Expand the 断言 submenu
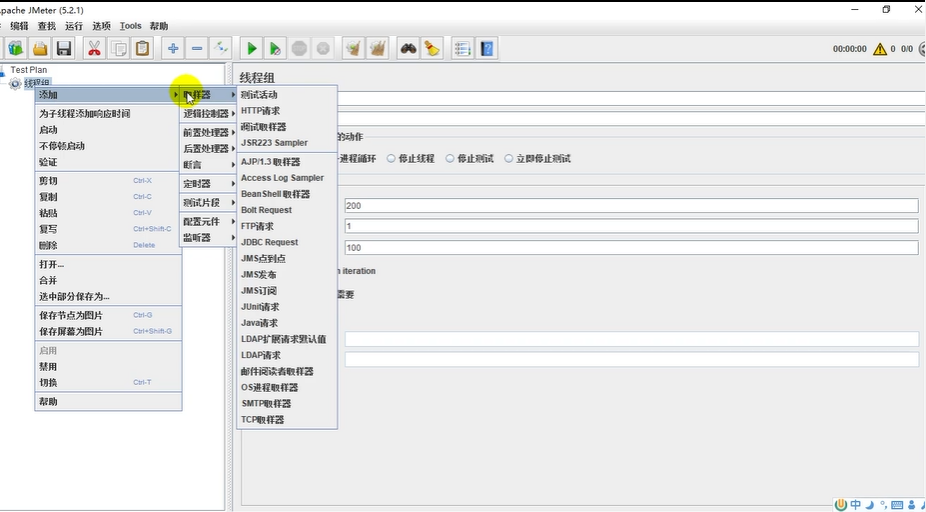Viewport: 926px width, 512px height. (x=208, y=165)
